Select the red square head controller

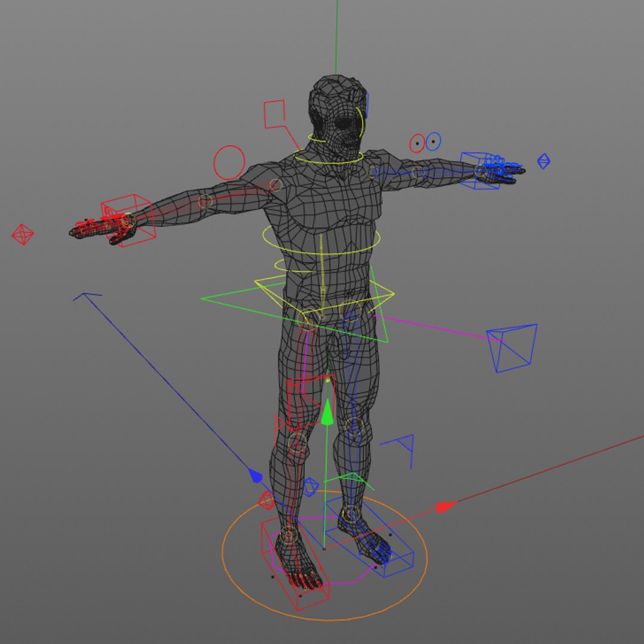[x=274, y=114]
